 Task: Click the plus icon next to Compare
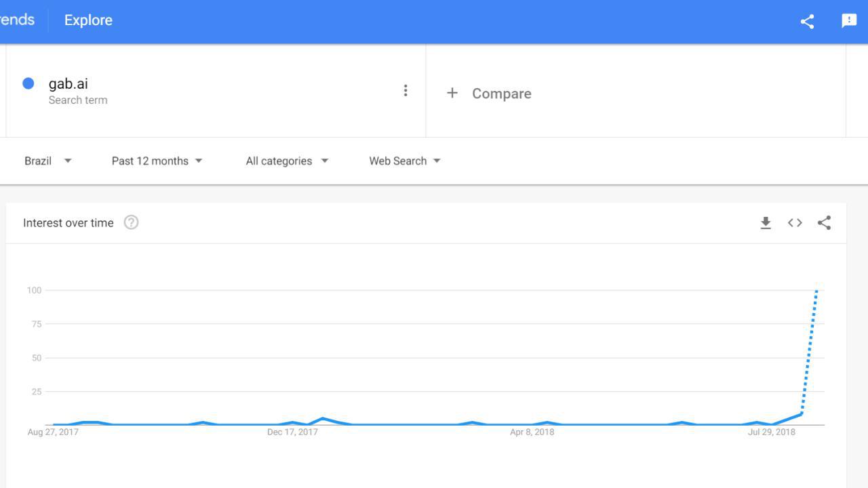452,93
